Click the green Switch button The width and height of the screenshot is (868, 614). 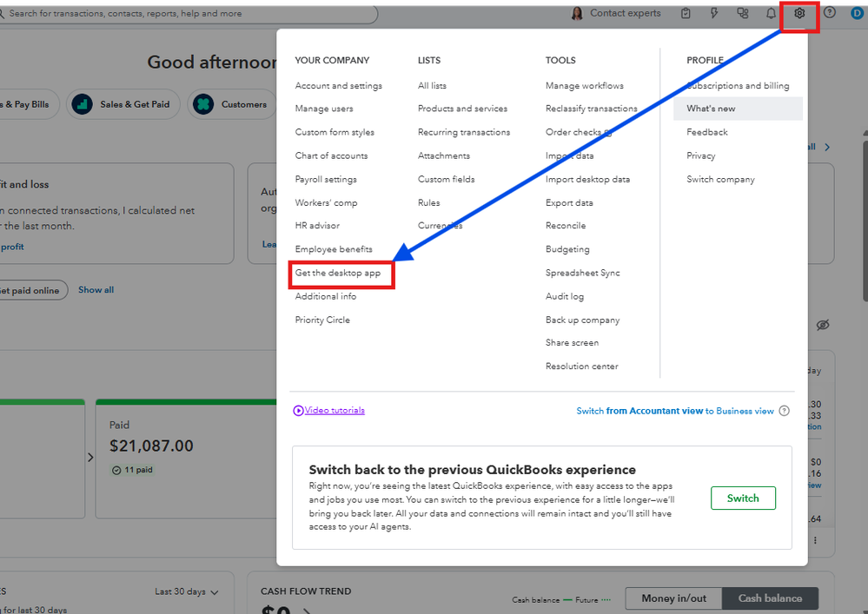tap(743, 498)
